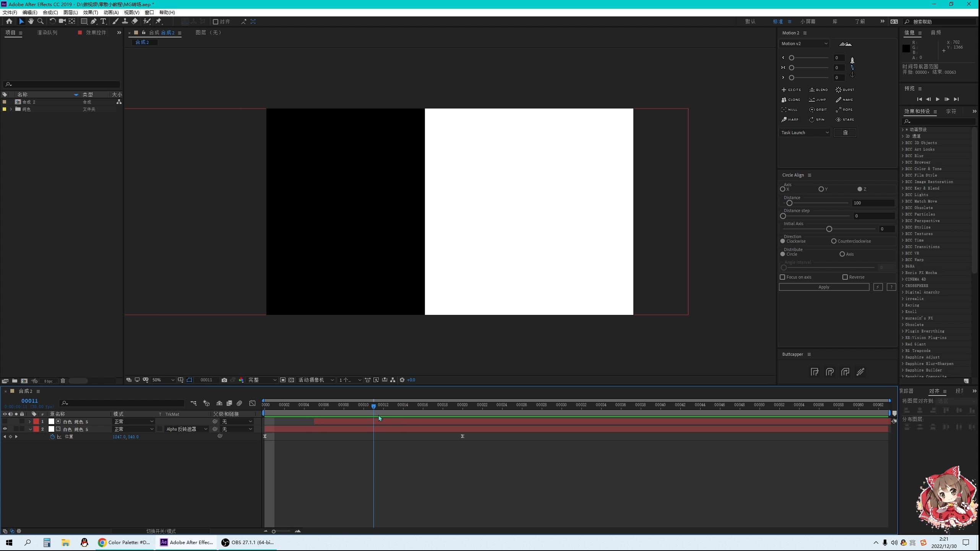This screenshot has height=551, width=980.
Task: Click the Motion 2 ORBIT tool
Action: (x=818, y=110)
